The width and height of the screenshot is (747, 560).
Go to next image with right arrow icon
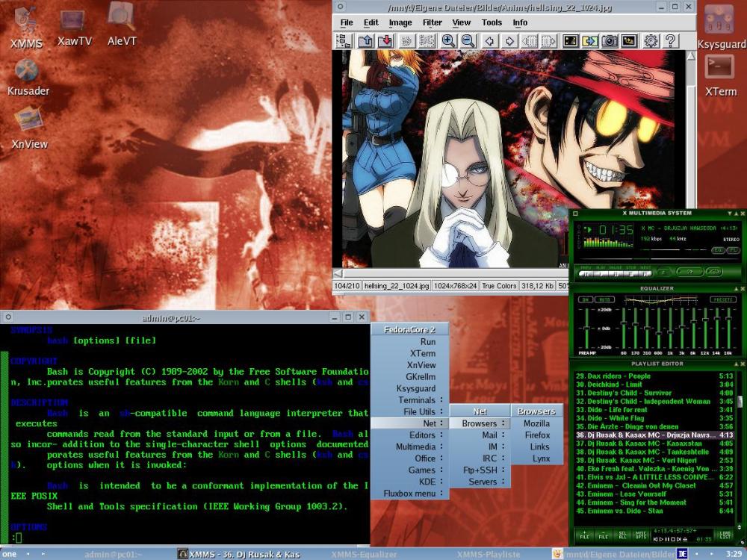point(509,41)
